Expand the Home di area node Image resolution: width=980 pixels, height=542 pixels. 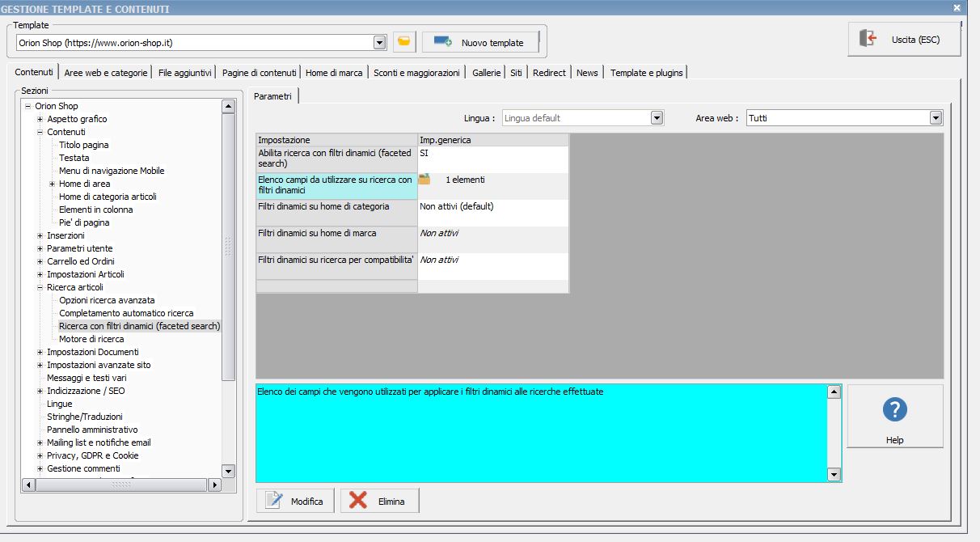point(52,184)
